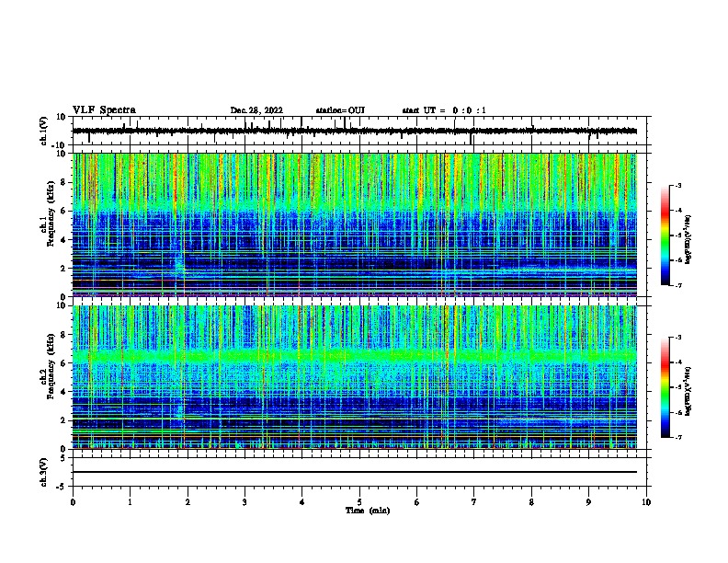
Task: Click inside the ch.2 spectrogram plot
Action: click(x=354, y=377)
